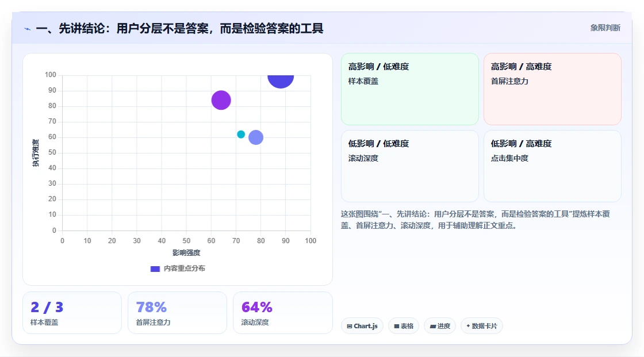
Task: Click the 执行难度 y-axis title
Action: click(36, 153)
